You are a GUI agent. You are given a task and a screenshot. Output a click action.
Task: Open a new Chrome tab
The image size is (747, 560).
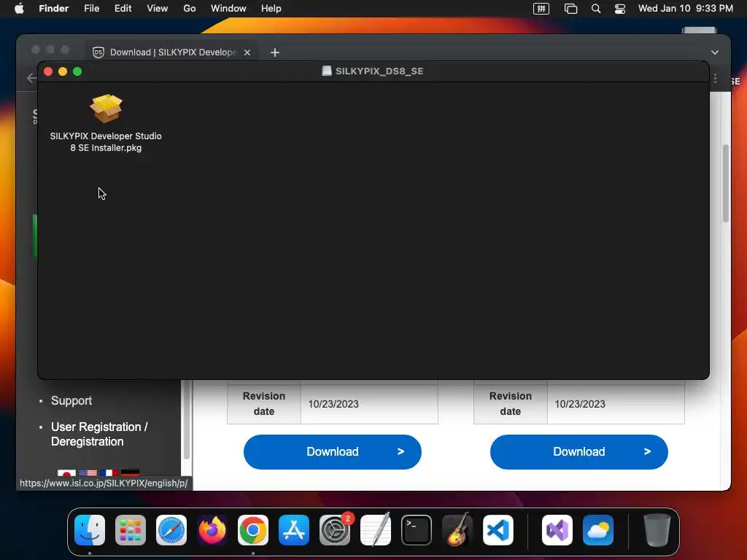pyautogui.click(x=275, y=52)
